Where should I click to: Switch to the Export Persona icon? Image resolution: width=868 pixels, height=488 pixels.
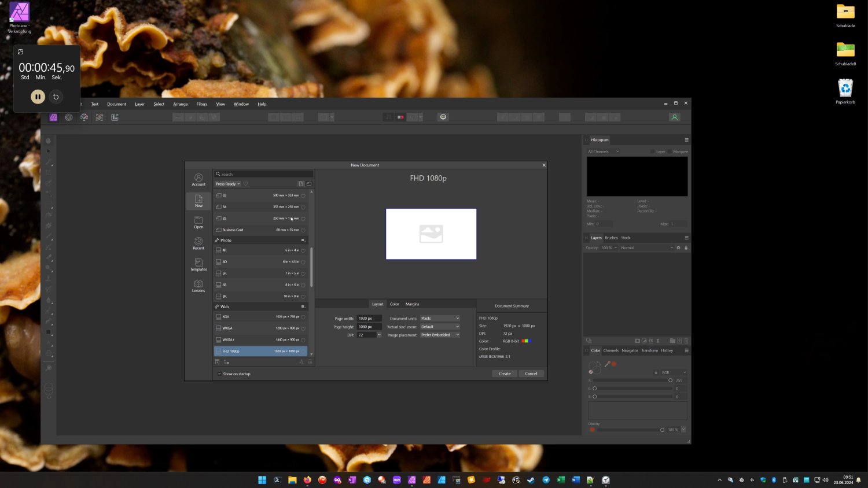115,117
